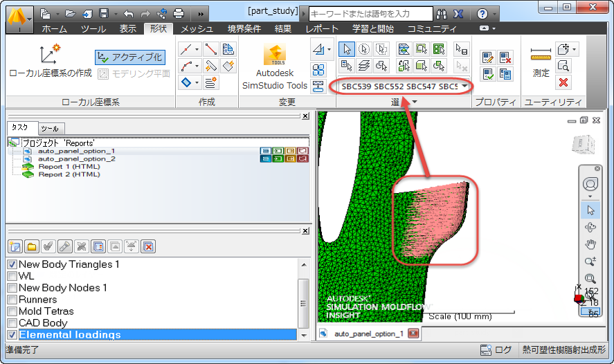Click the polygon selection tool icon
This screenshot has height=364, width=614.
tap(381, 49)
